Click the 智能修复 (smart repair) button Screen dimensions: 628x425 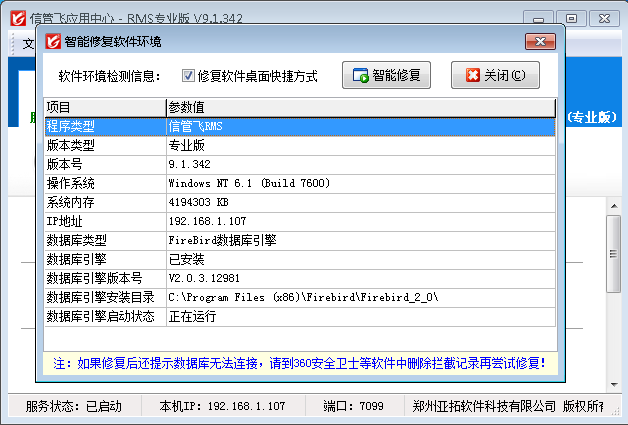pos(385,76)
